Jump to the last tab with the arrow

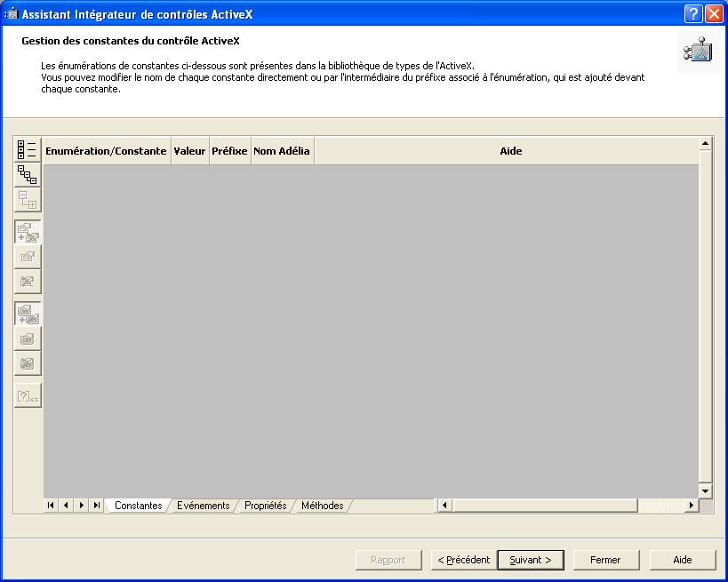tap(96, 505)
